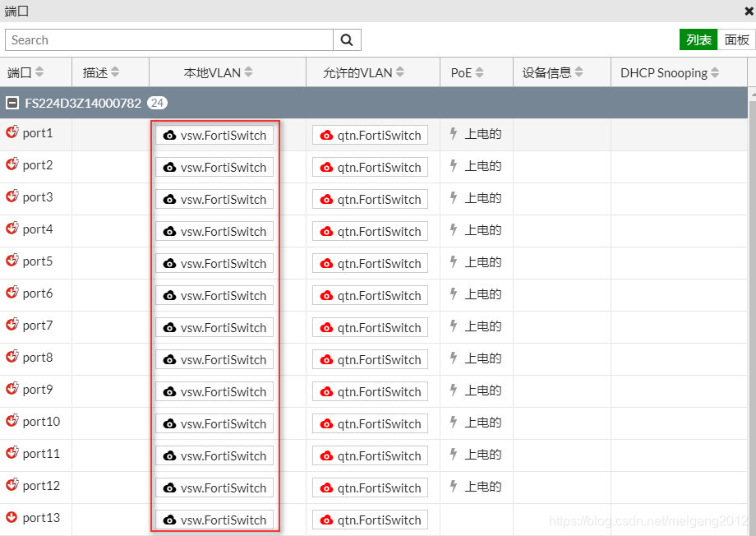Click the vsw.FortiSwitch cloud icon for port10
This screenshot has width=756, height=536.
pyautogui.click(x=170, y=424)
